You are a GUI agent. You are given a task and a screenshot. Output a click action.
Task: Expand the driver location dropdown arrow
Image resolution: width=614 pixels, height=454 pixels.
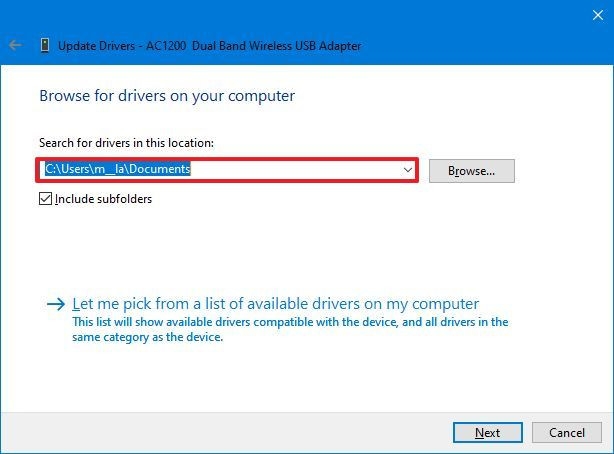pos(408,170)
